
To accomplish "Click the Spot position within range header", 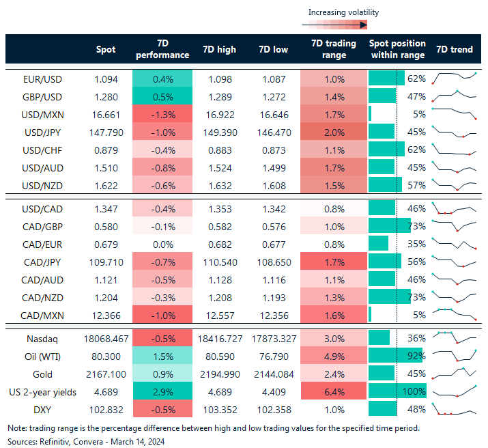I will click(397, 49).
